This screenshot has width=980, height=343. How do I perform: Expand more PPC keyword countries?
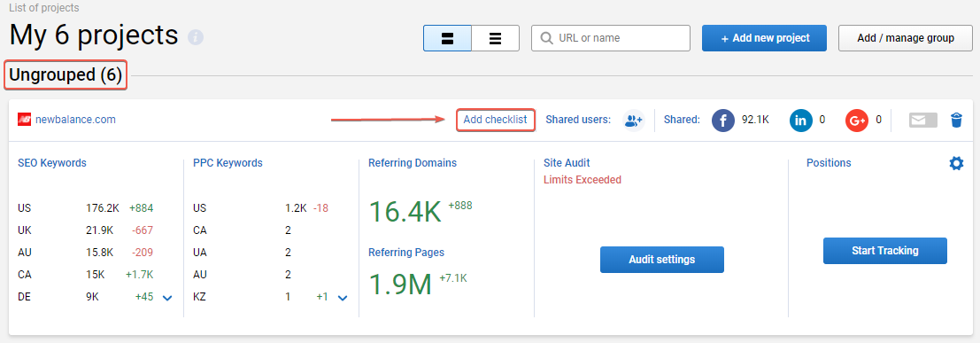click(x=343, y=298)
